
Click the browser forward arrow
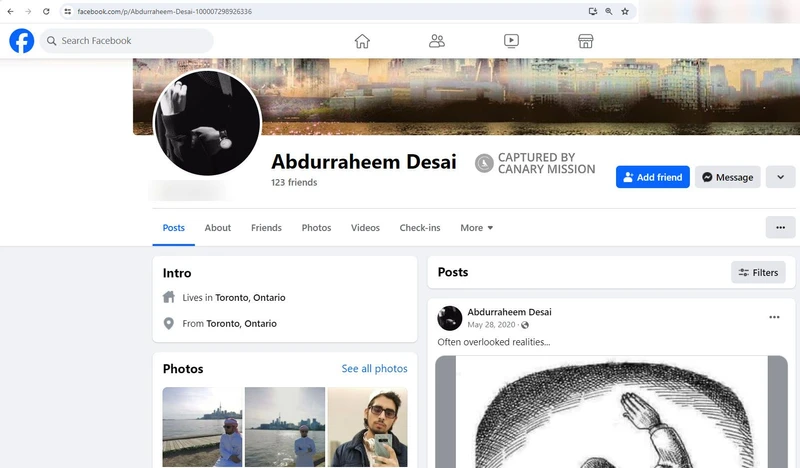coord(28,11)
